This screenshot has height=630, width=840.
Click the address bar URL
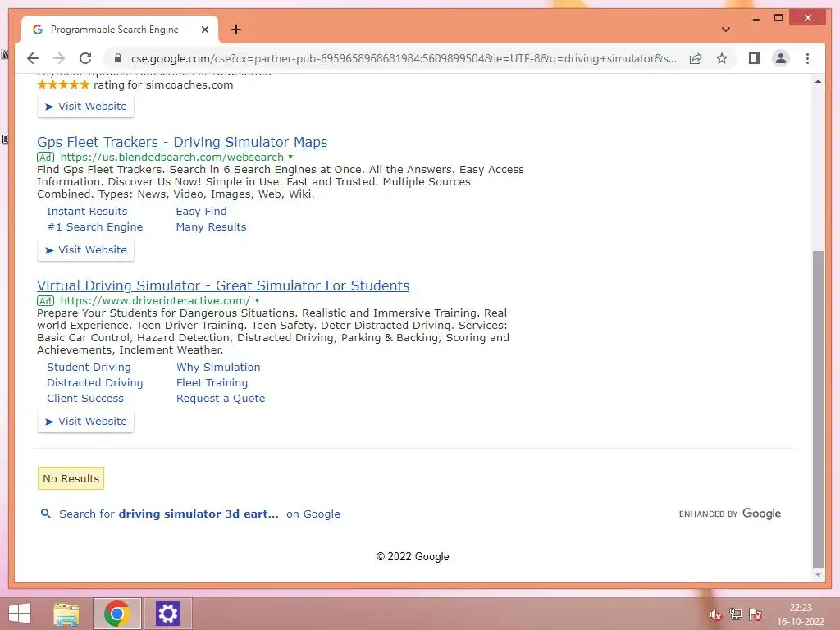[x=404, y=58]
